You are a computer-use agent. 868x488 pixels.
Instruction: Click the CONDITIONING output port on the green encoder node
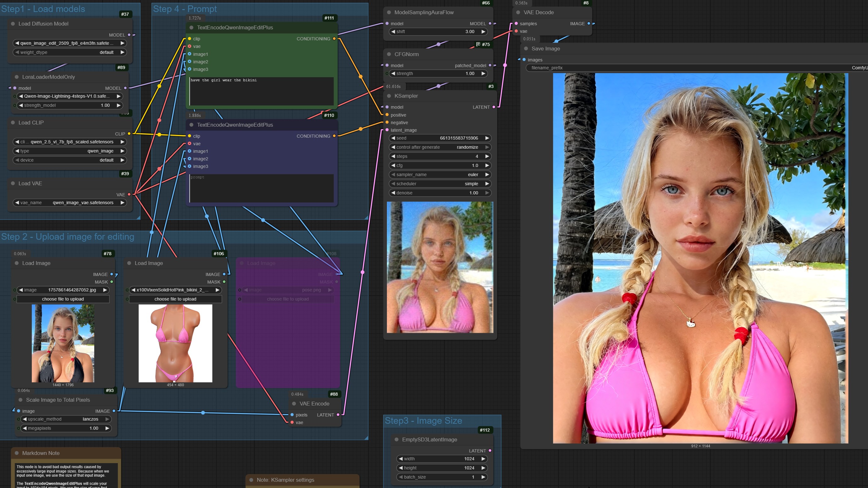[x=334, y=39]
